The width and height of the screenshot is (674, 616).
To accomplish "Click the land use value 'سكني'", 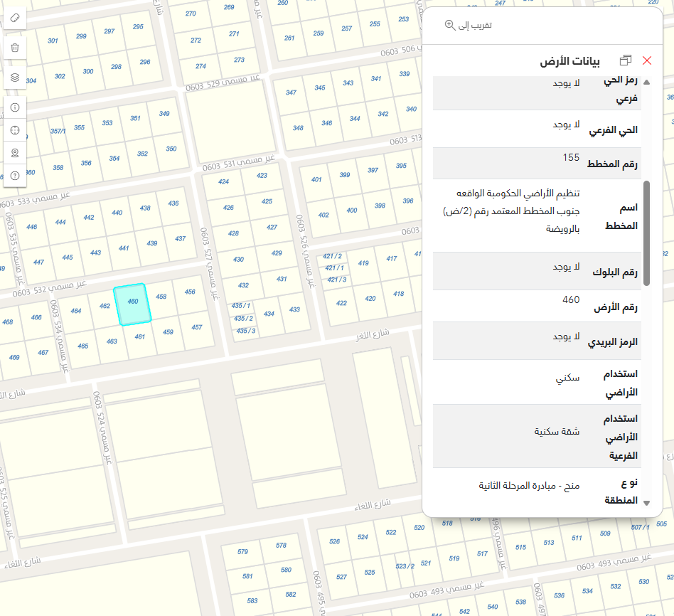I will pyautogui.click(x=567, y=378).
